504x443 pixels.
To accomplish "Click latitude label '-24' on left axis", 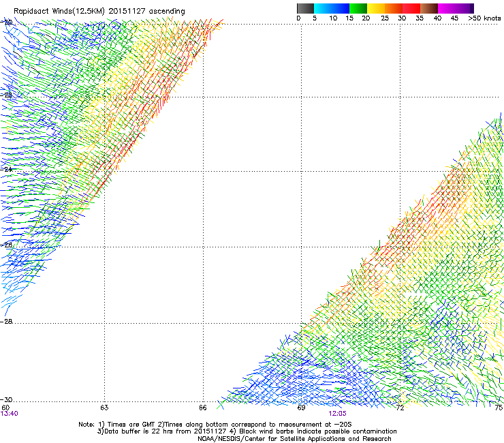I will (x=6, y=169).
